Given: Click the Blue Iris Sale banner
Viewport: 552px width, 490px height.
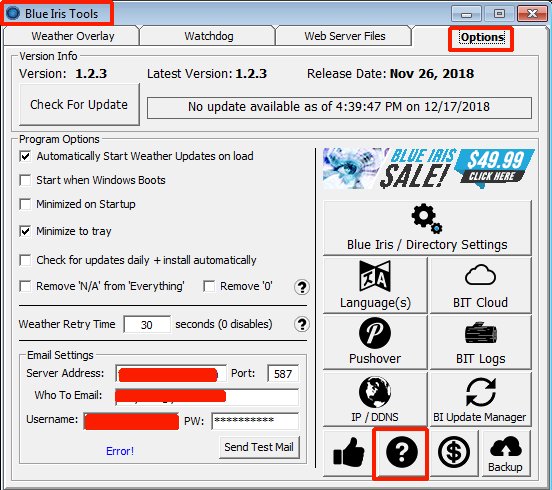Looking at the screenshot, I should [428, 168].
